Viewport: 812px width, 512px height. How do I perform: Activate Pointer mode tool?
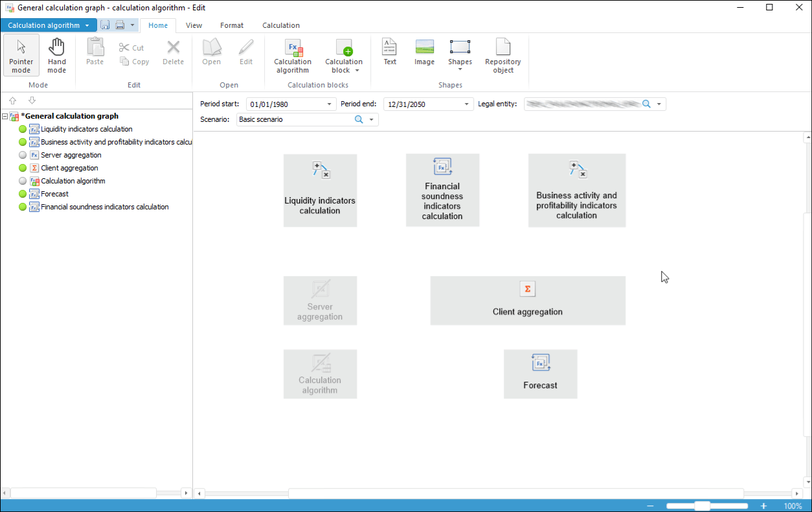(x=21, y=55)
